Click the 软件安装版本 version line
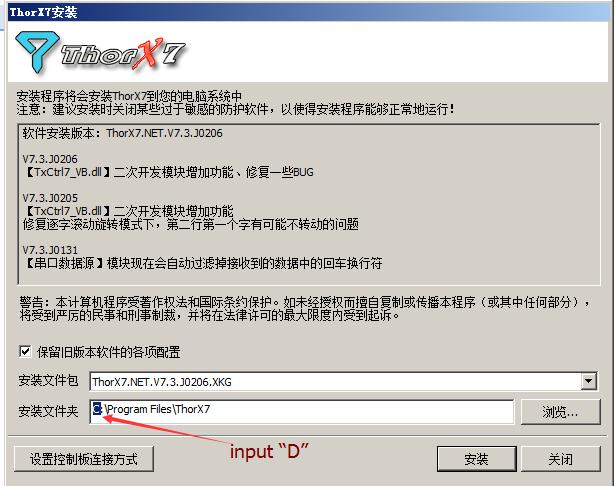 (x=122, y=133)
